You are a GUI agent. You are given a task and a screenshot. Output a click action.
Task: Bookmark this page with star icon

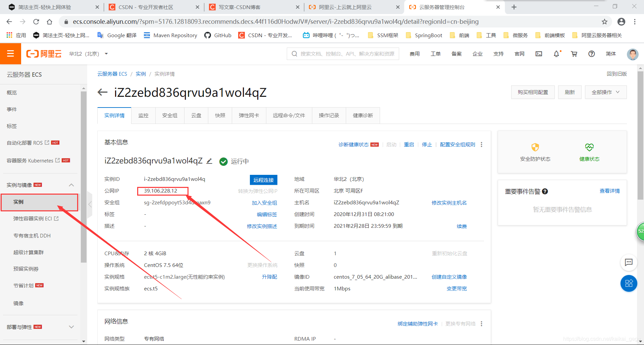[x=604, y=22]
